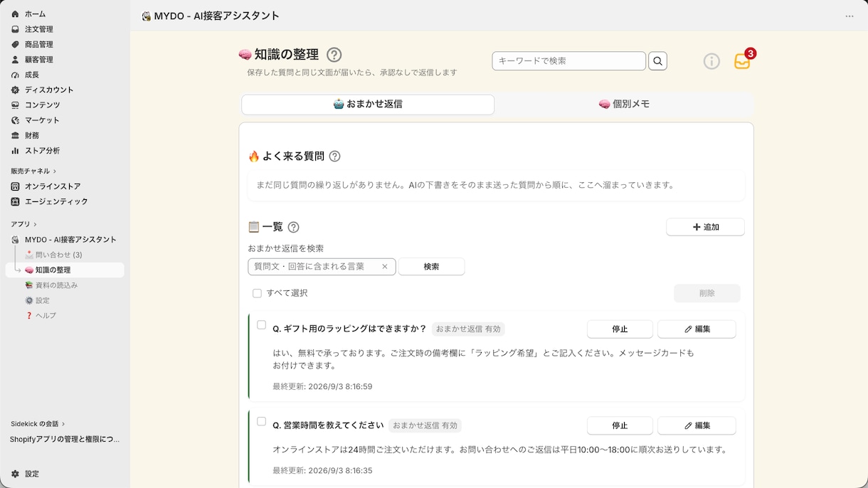Click the ストア分析 bar chart icon
This screenshot has width=868, height=488.
[15, 151]
